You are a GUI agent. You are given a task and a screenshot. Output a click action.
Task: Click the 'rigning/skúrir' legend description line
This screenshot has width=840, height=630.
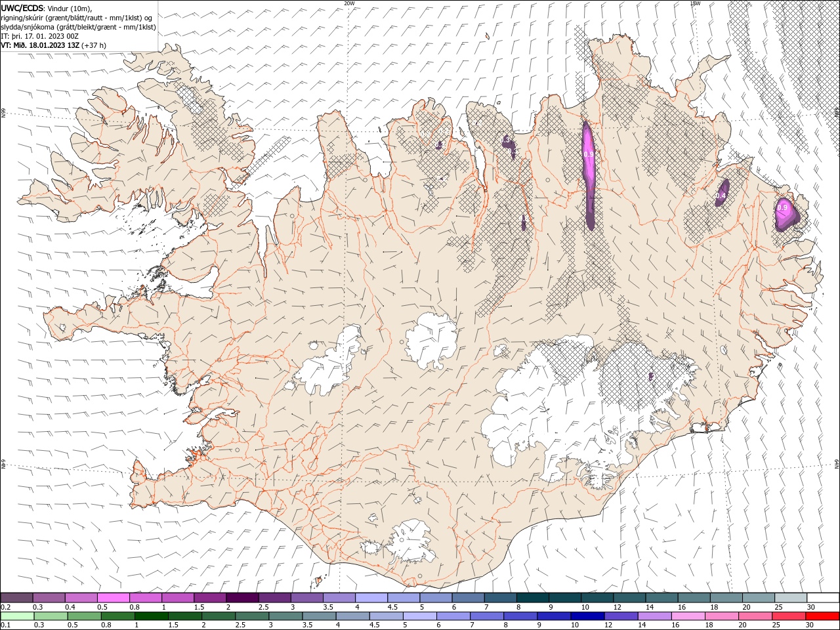pyautogui.click(x=77, y=18)
